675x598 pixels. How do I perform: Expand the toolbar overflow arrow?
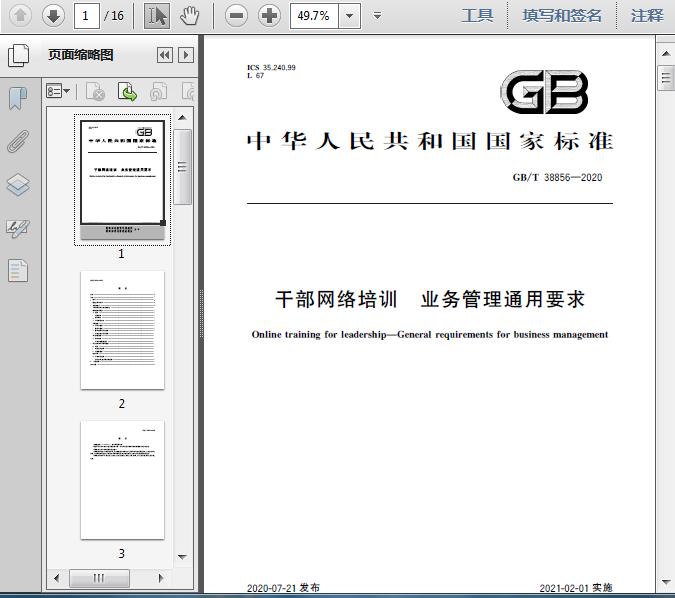coord(377,15)
